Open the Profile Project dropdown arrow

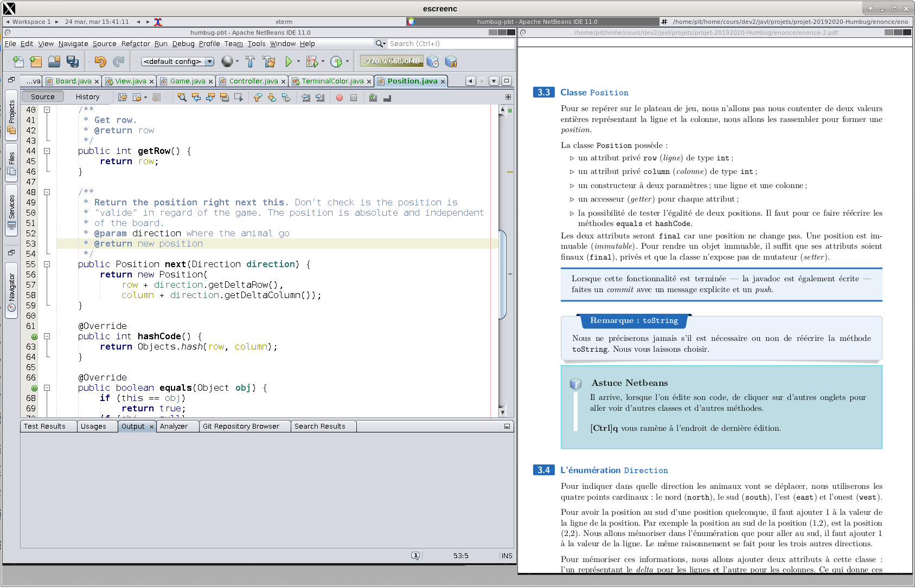pyautogui.click(x=347, y=61)
